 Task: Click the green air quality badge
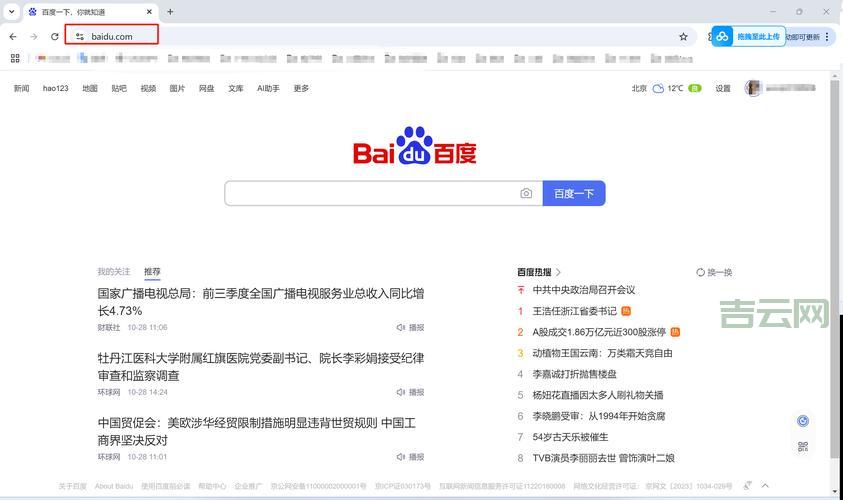coord(695,88)
